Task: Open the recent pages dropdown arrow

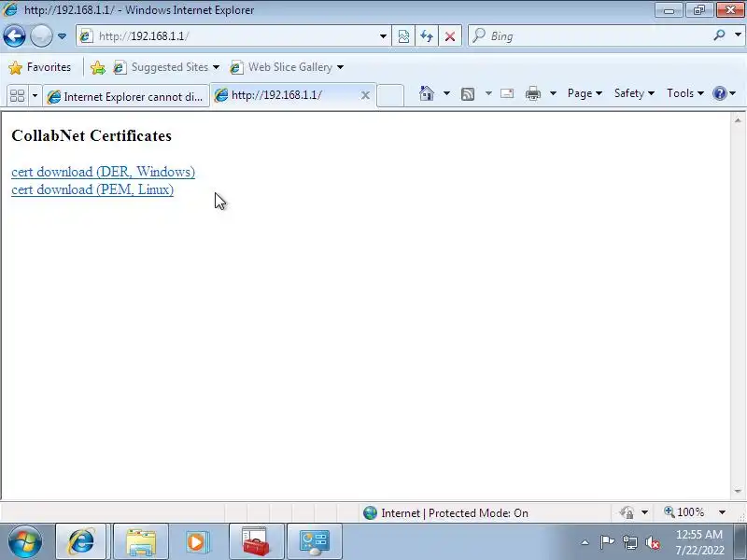Action: click(x=62, y=36)
